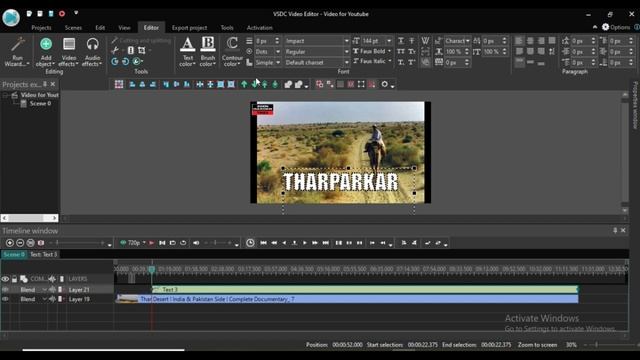Select the Text 3 clip on timeline
Screen dimensions: 640x360
[x=365, y=289]
